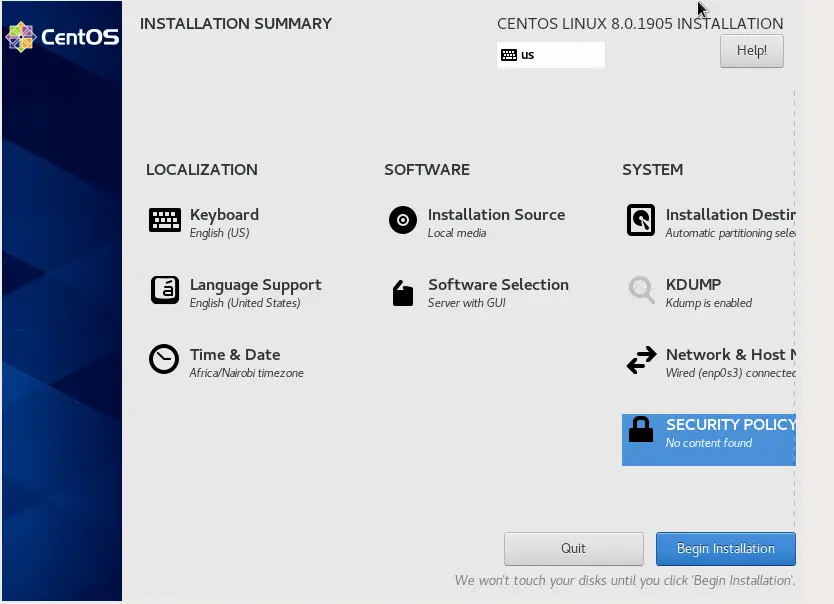Select the Network & Host heading text
The width and height of the screenshot is (834, 604).
click(x=731, y=355)
